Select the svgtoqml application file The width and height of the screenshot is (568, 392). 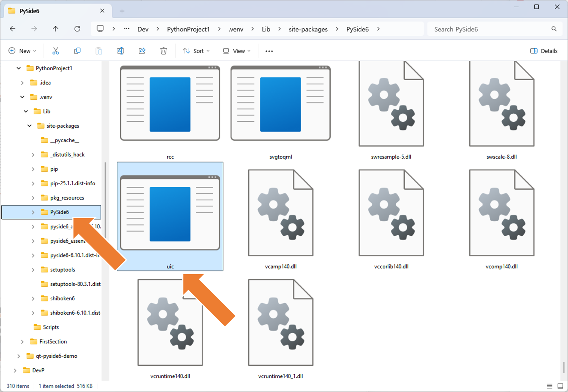click(x=281, y=111)
